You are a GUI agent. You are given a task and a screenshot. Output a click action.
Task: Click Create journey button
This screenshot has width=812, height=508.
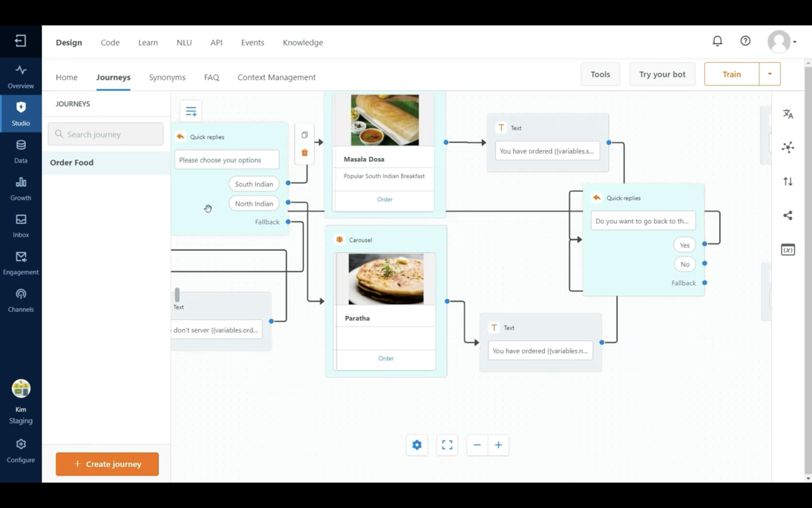point(107,464)
